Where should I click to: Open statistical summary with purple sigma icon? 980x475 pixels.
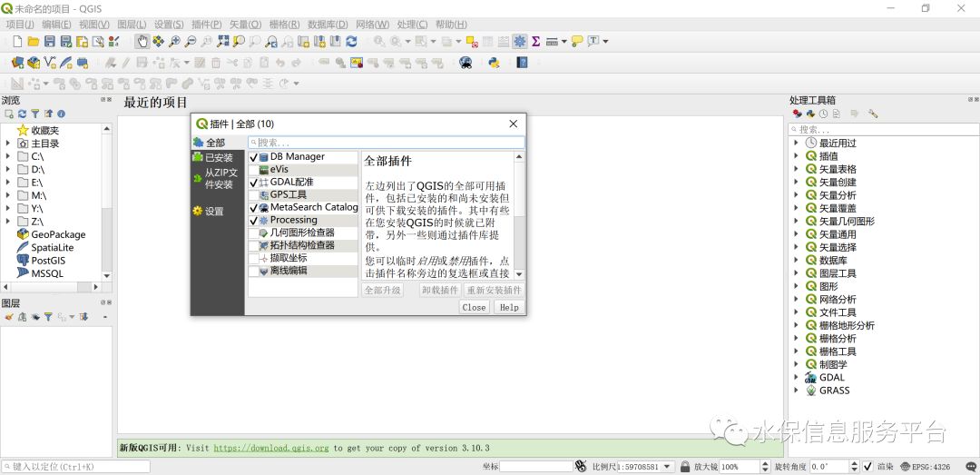pyautogui.click(x=535, y=42)
